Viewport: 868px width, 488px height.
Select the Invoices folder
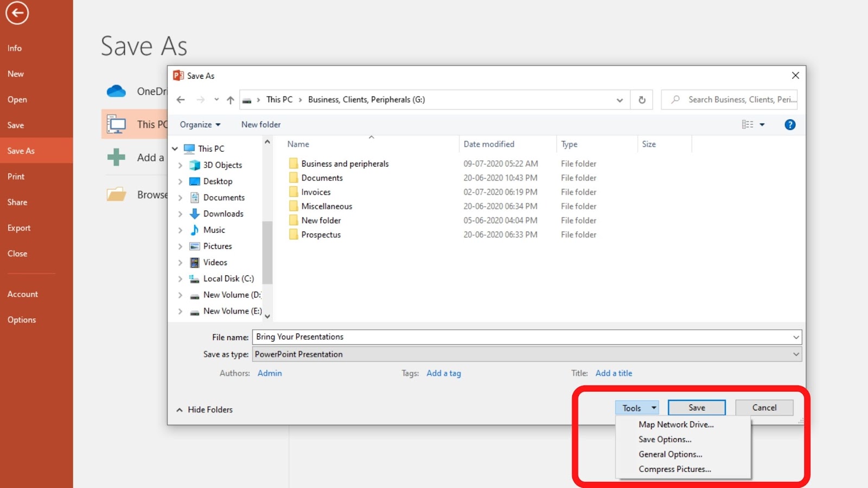point(316,191)
